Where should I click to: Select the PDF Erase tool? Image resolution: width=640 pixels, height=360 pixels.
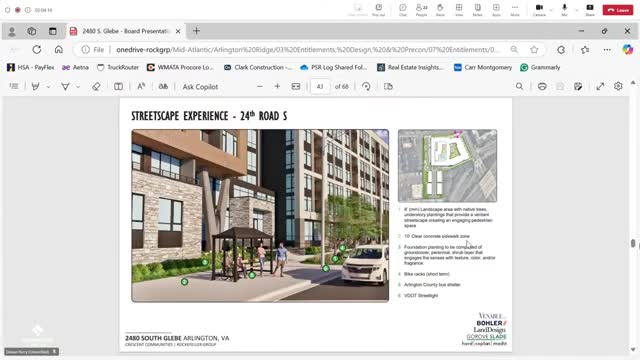click(96, 86)
